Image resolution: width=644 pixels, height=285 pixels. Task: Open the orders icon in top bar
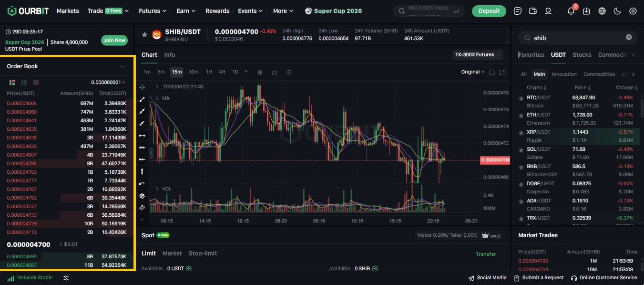click(x=518, y=11)
